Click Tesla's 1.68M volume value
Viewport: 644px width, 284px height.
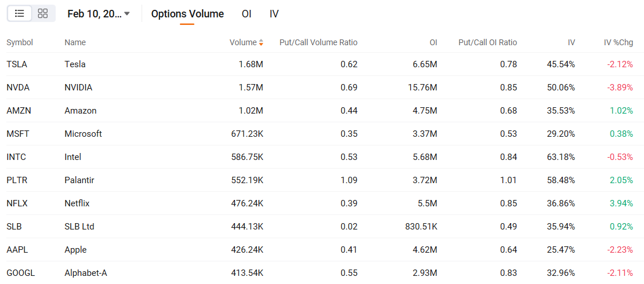point(251,64)
